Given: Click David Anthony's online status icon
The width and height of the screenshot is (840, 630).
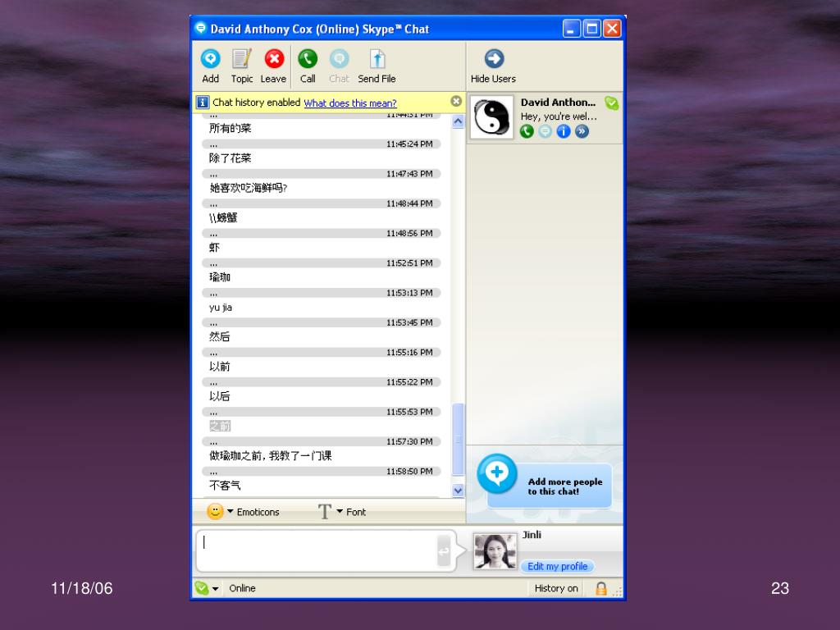Looking at the screenshot, I should tap(611, 103).
